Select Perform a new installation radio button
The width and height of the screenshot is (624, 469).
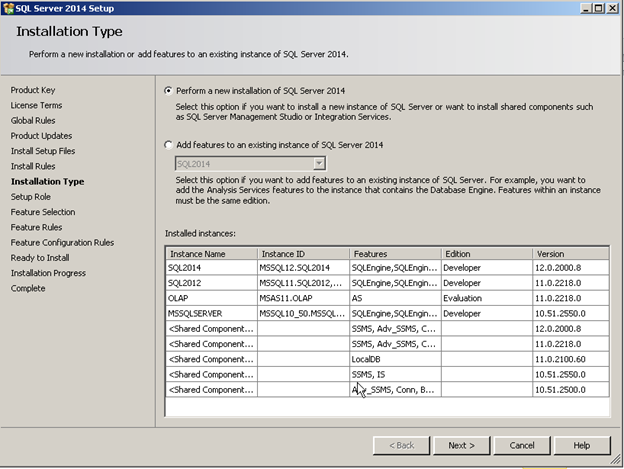tap(169, 91)
